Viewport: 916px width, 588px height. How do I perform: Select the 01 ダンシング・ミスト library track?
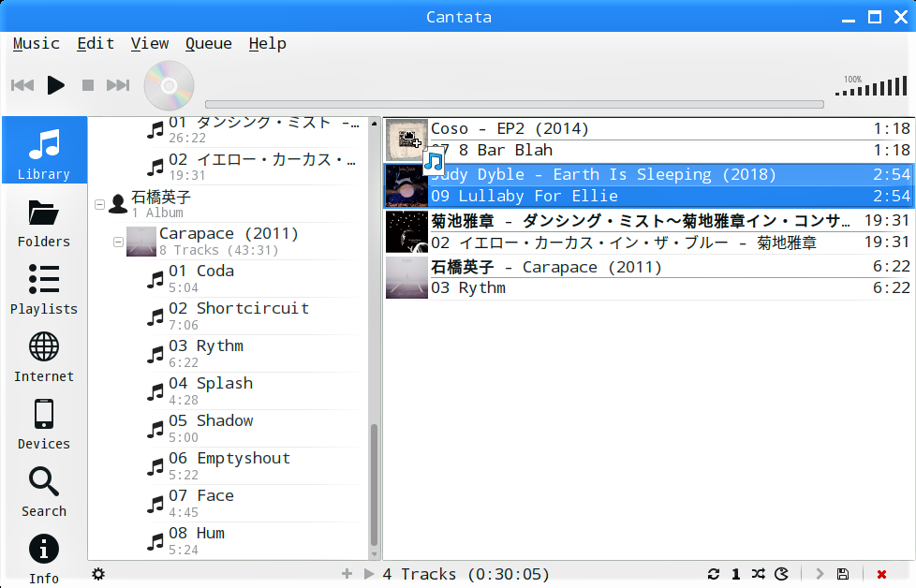(254, 131)
